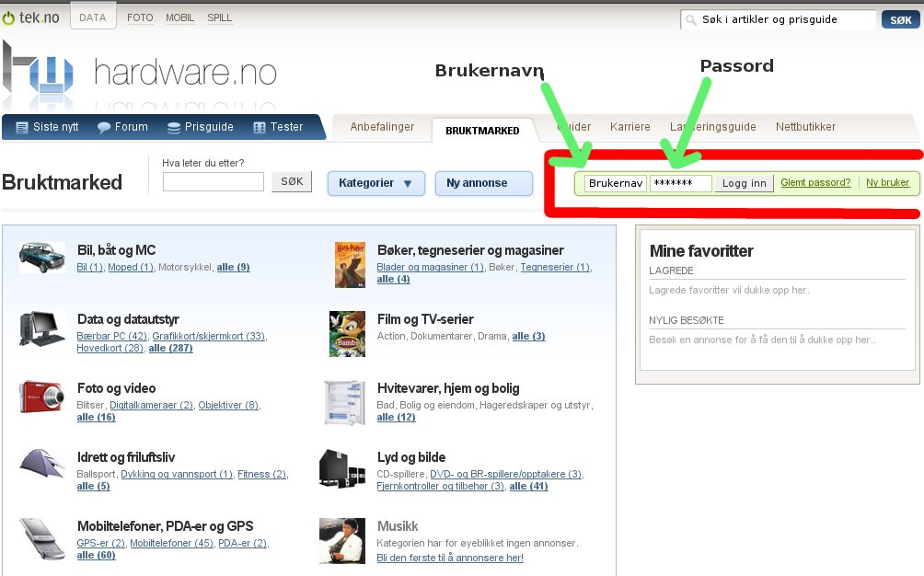Open the Bambi film cover image
Screen dimensions: 924x576
[347, 333]
